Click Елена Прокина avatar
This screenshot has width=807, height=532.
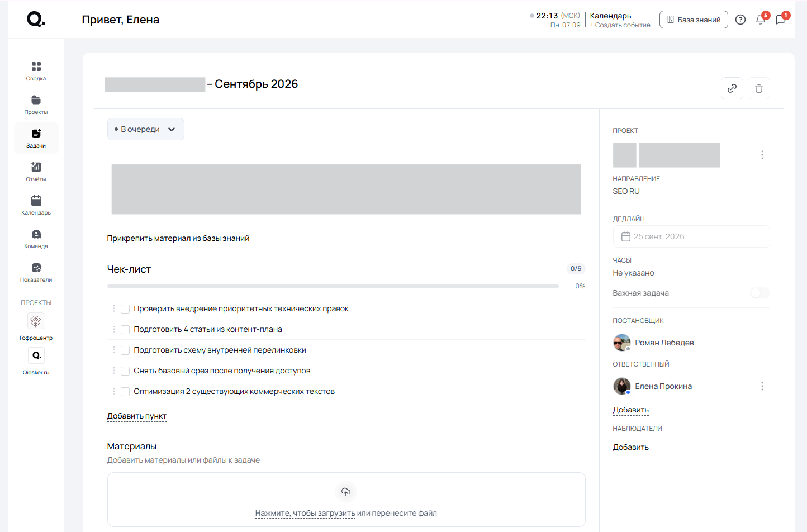tap(621, 386)
